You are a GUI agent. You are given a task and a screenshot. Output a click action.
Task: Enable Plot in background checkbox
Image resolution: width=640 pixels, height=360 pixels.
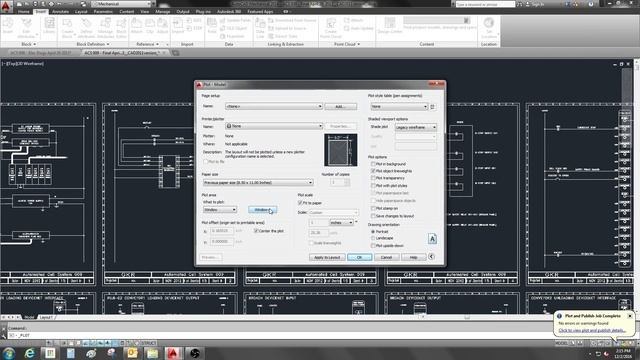tap(373, 164)
